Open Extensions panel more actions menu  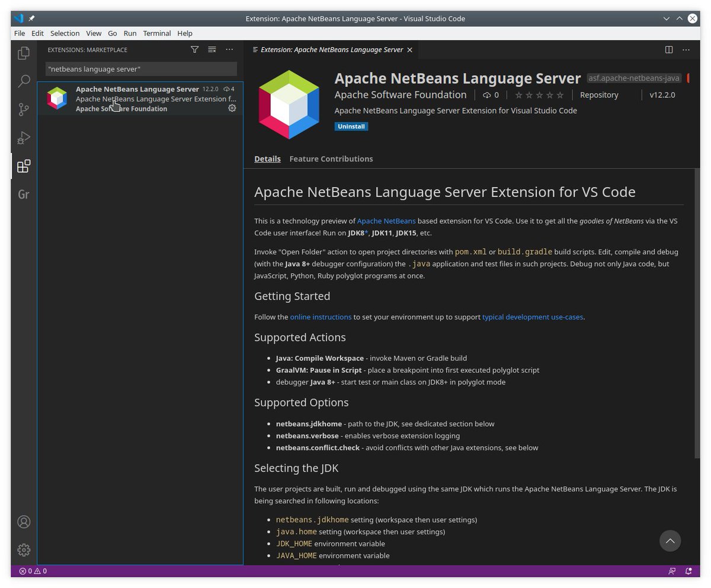pos(229,50)
